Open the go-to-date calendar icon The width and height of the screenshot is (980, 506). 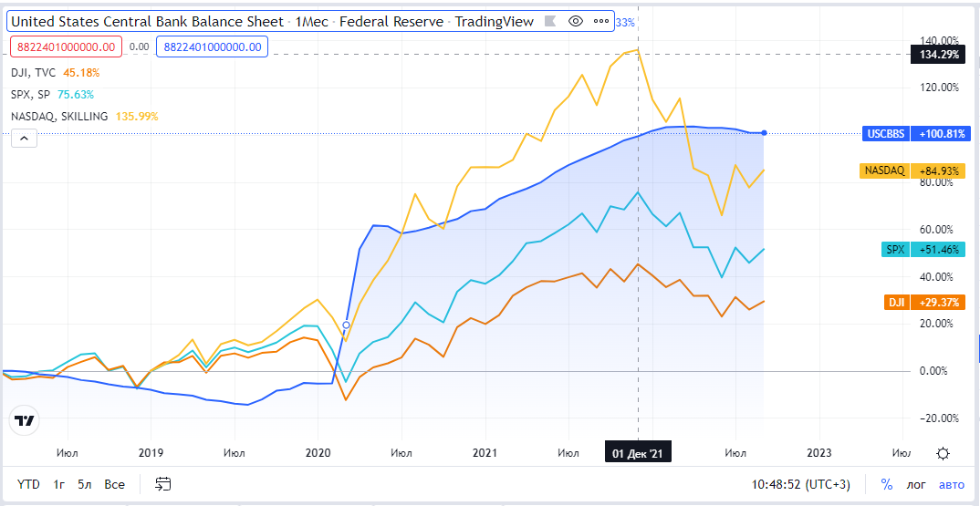point(163,484)
